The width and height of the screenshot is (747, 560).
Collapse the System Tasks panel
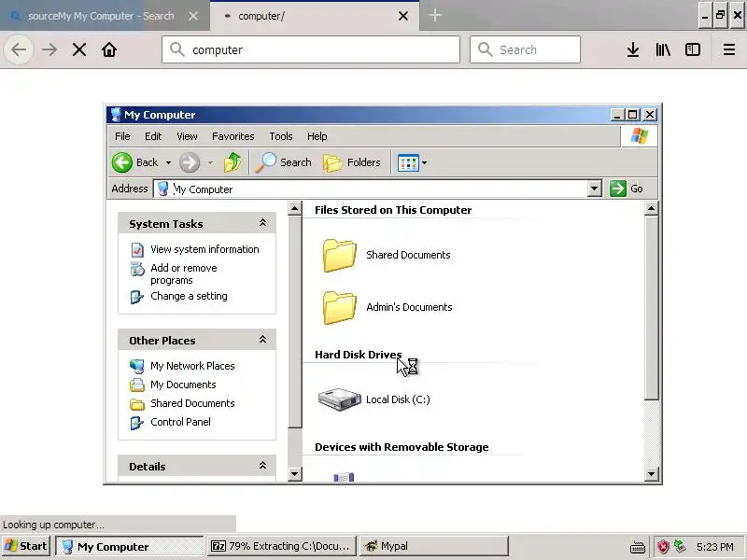[262, 223]
